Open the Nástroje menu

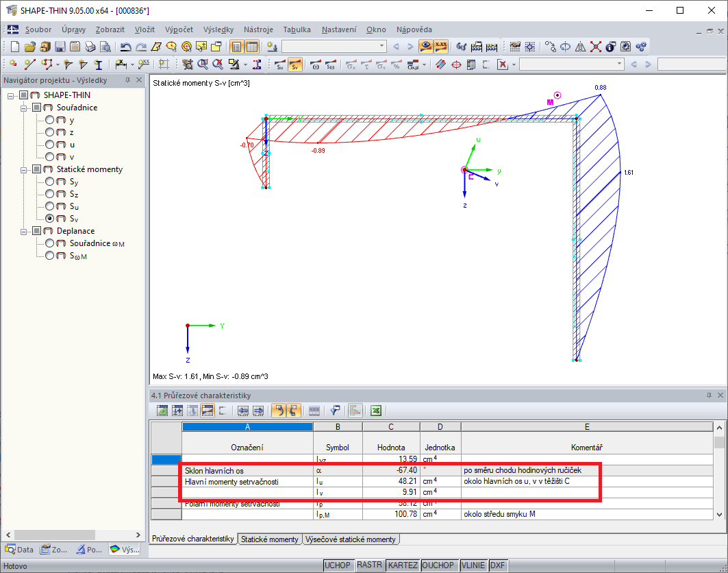coord(258,29)
